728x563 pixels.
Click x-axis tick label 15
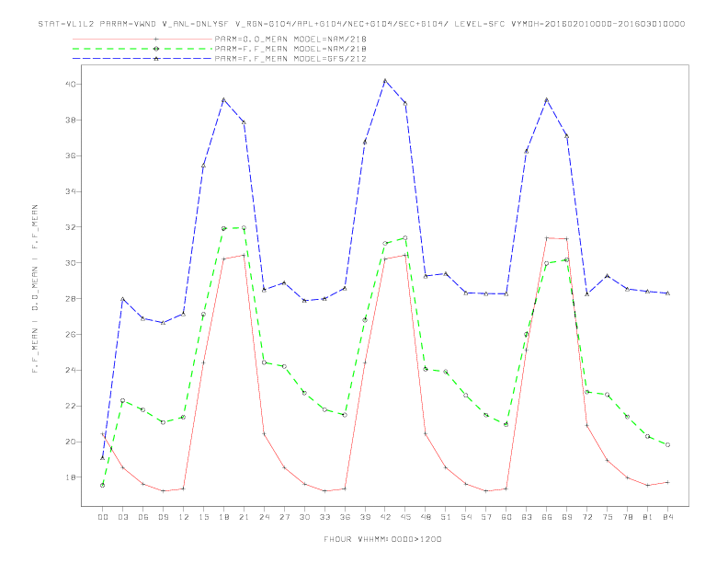[x=203, y=517]
